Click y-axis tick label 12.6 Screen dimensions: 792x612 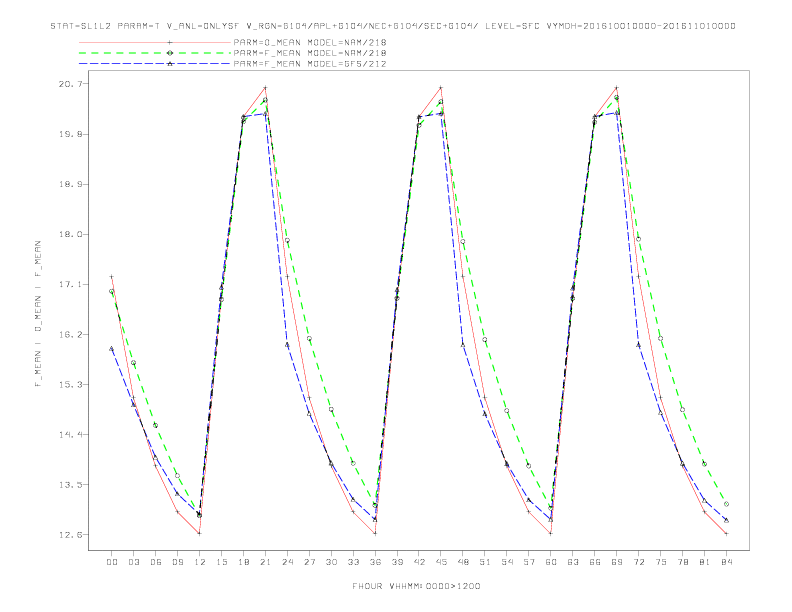pos(71,535)
